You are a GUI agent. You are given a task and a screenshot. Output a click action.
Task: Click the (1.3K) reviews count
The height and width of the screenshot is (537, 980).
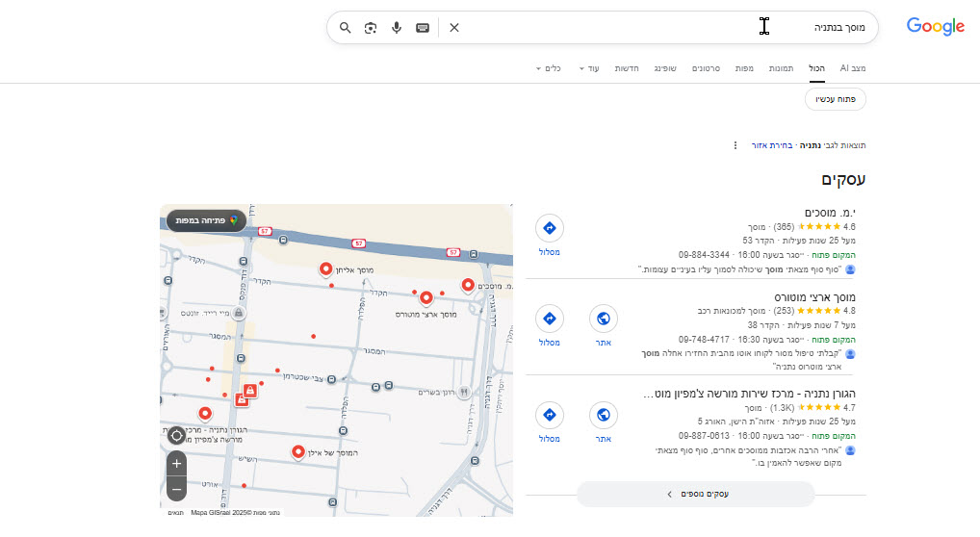[x=783, y=408]
